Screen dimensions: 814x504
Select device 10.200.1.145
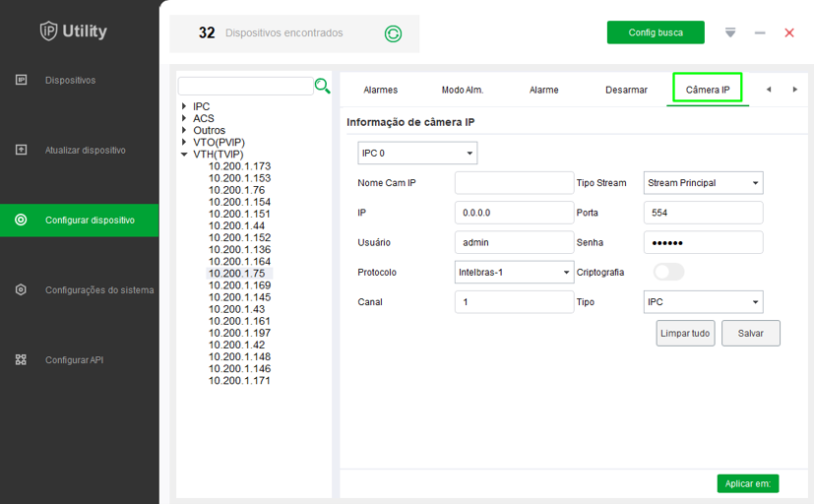240,297
